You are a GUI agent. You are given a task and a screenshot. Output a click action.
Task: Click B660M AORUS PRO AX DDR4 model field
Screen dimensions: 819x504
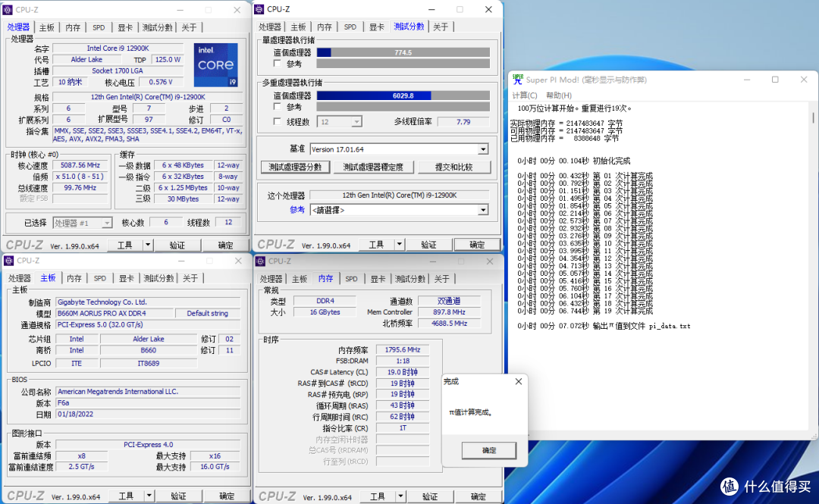coord(115,313)
